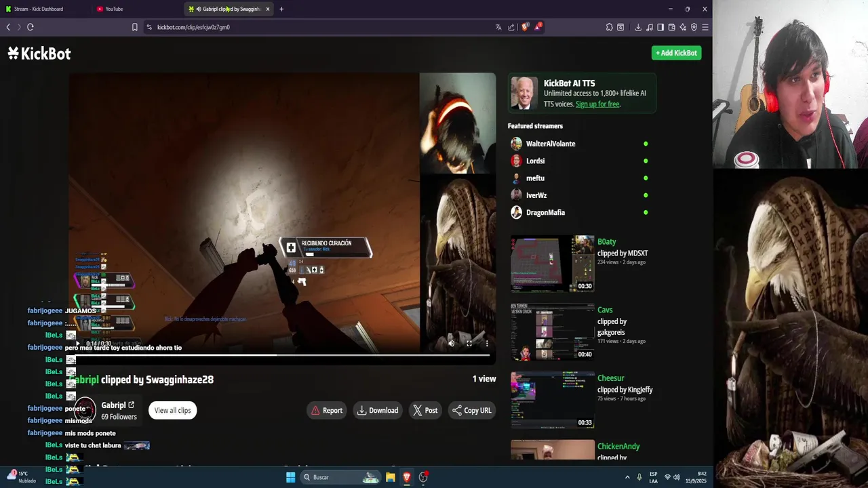Open Brave Shields lion icon
The image size is (868, 488).
coord(525,27)
